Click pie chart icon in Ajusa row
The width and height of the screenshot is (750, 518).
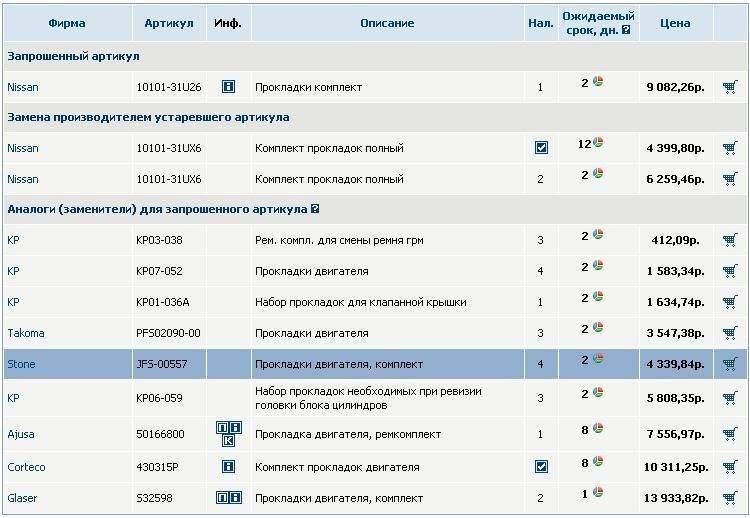click(x=598, y=428)
